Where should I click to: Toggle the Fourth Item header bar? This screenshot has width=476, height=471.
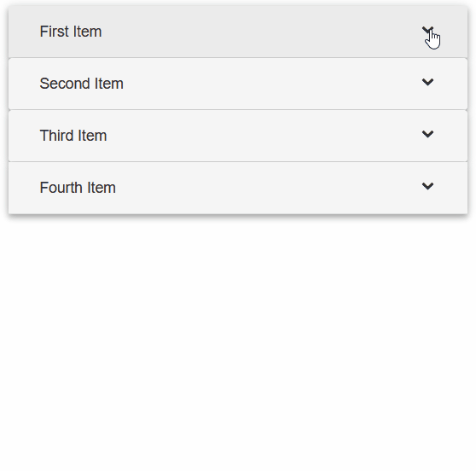[238, 188]
